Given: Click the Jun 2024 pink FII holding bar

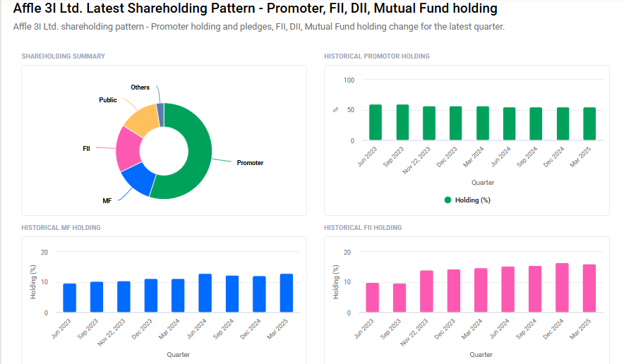Looking at the screenshot, I should click(508, 290).
